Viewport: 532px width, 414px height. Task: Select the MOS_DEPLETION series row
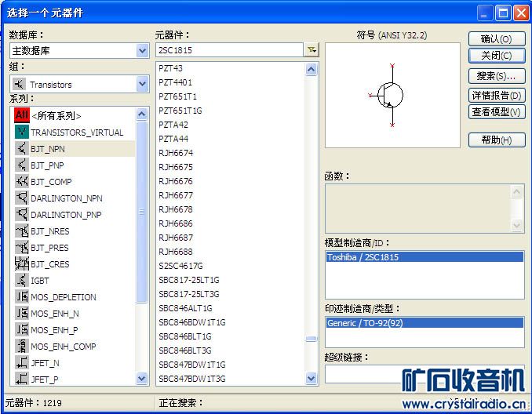pos(75,297)
